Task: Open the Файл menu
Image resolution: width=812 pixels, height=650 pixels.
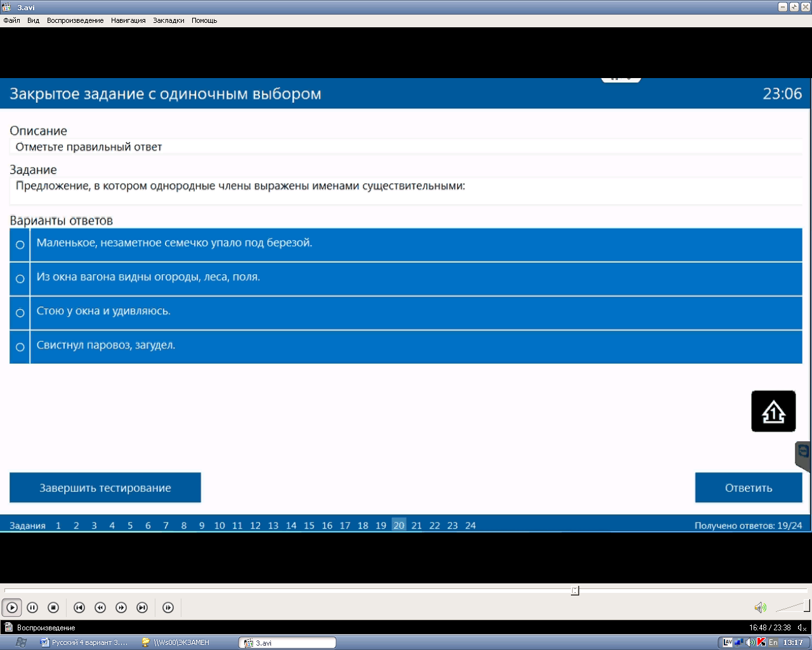Action: point(11,20)
